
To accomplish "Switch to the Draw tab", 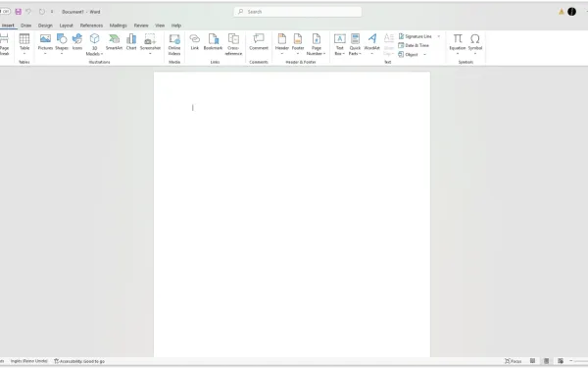I will [25, 26].
